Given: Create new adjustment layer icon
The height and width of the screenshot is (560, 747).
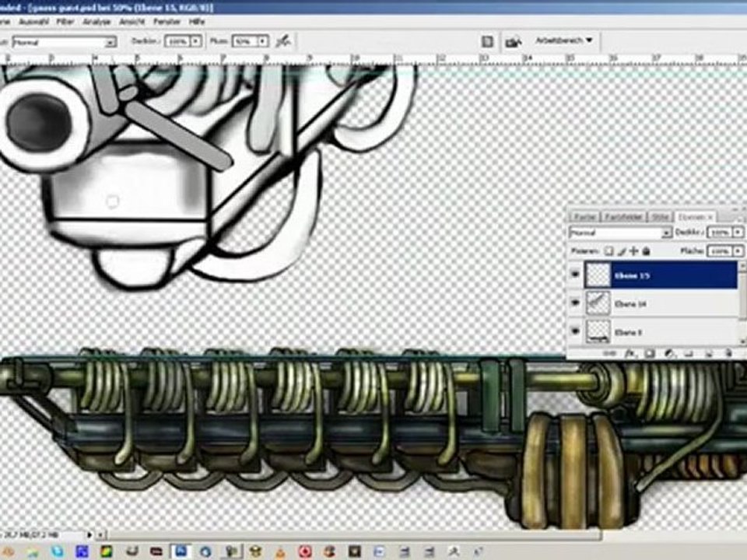Looking at the screenshot, I should point(669,353).
